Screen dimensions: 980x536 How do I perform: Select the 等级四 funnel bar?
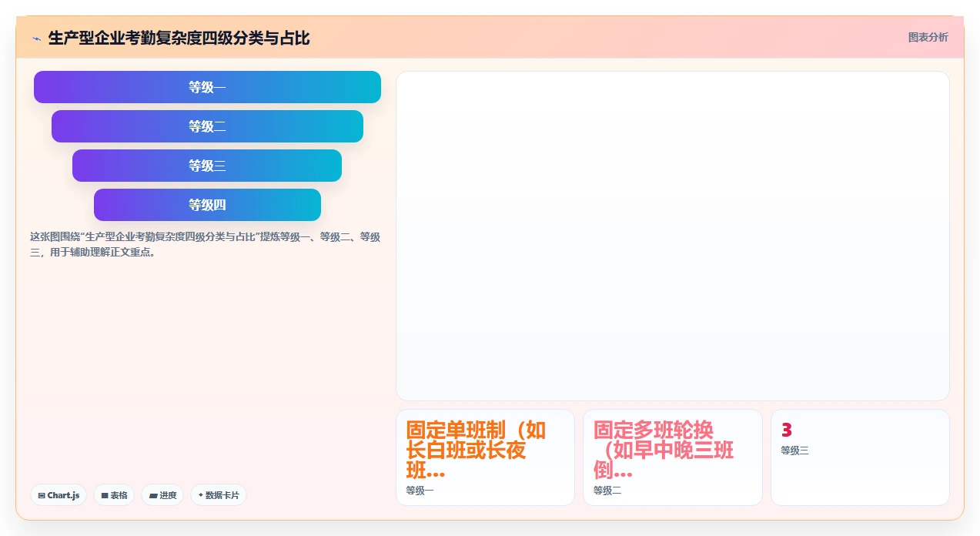pos(207,205)
